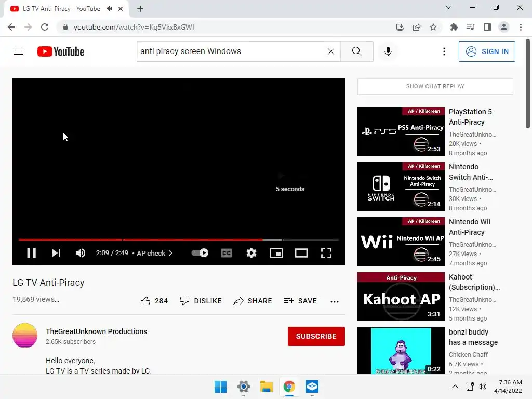Viewport: 532px width, 399px height.
Task: Enter full screen mode
Action: coord(326,253)
